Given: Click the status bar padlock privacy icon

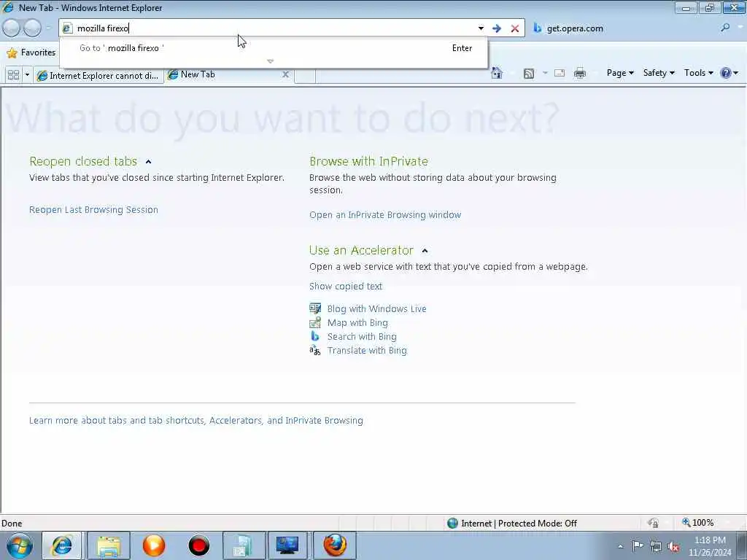Looking at the screenshot, I should pyautogui.click(x=653, y=523).
